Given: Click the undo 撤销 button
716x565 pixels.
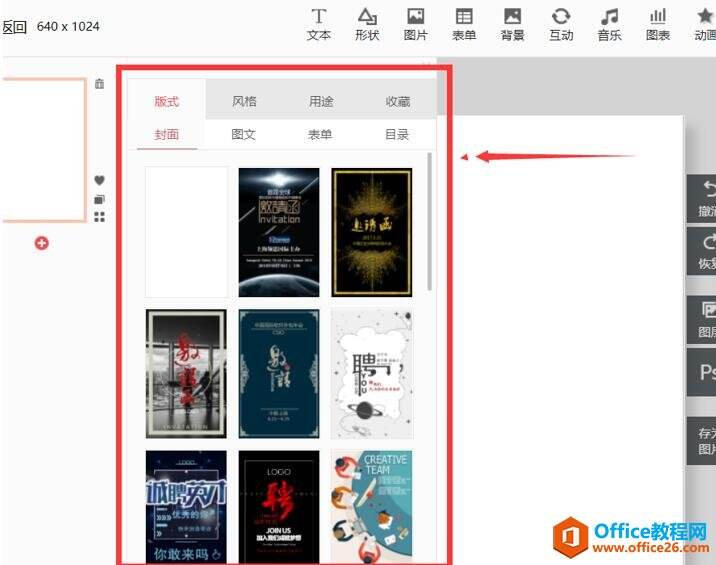Looking at the screenshot, I should click(x=702, y=199).
